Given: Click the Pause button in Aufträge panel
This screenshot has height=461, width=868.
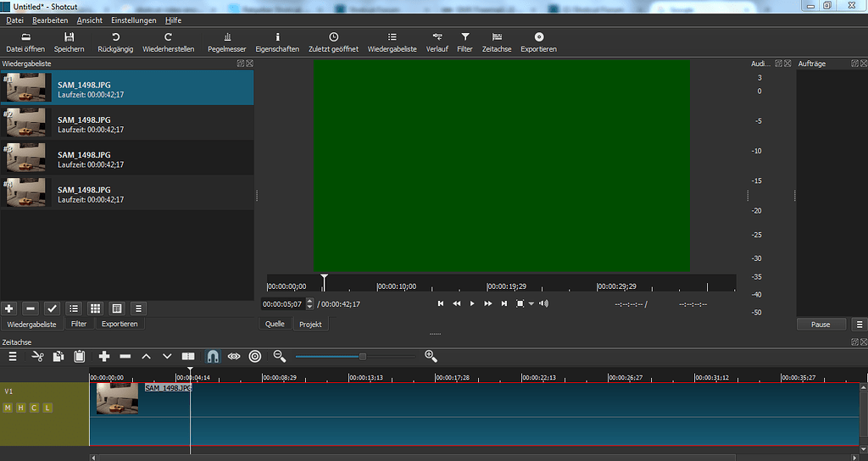Looking at the screenshot, I should (x=821, y=325).
